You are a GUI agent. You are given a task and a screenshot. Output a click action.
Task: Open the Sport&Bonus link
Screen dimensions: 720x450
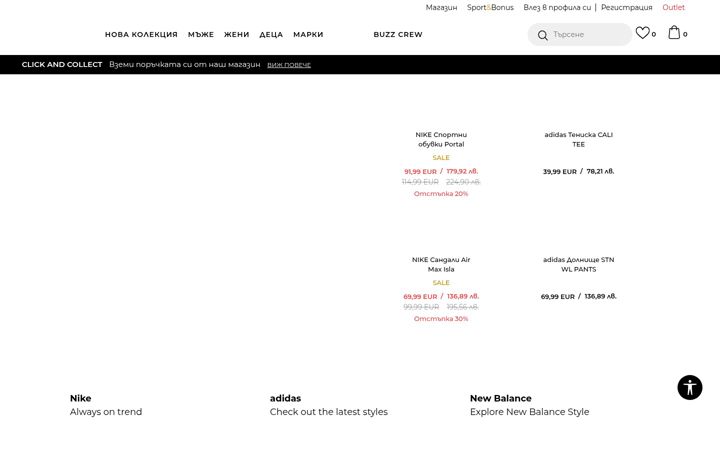490,7
